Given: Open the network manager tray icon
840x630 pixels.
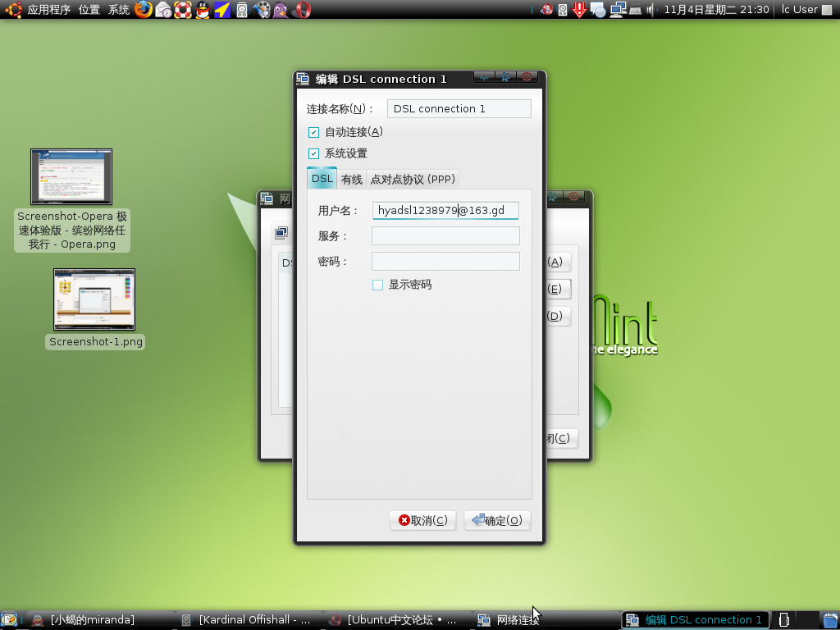Looking at the screenshot, I should tap(618, 10).
